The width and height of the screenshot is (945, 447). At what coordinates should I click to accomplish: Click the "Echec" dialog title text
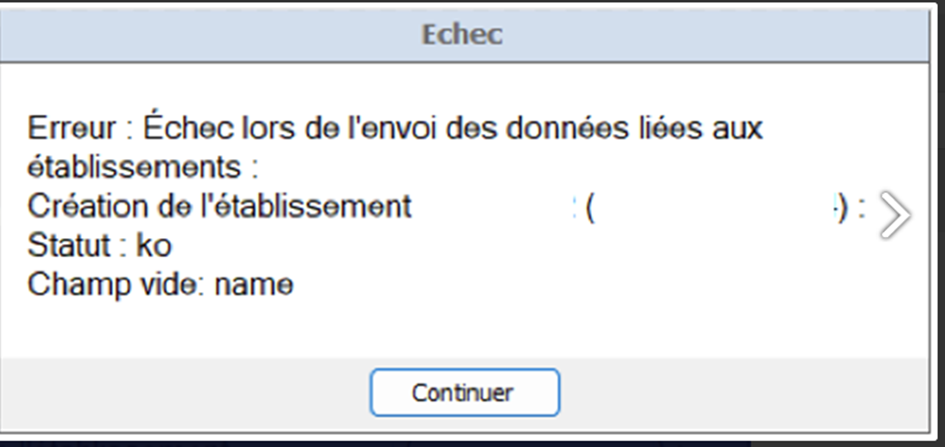click(461, 35)
